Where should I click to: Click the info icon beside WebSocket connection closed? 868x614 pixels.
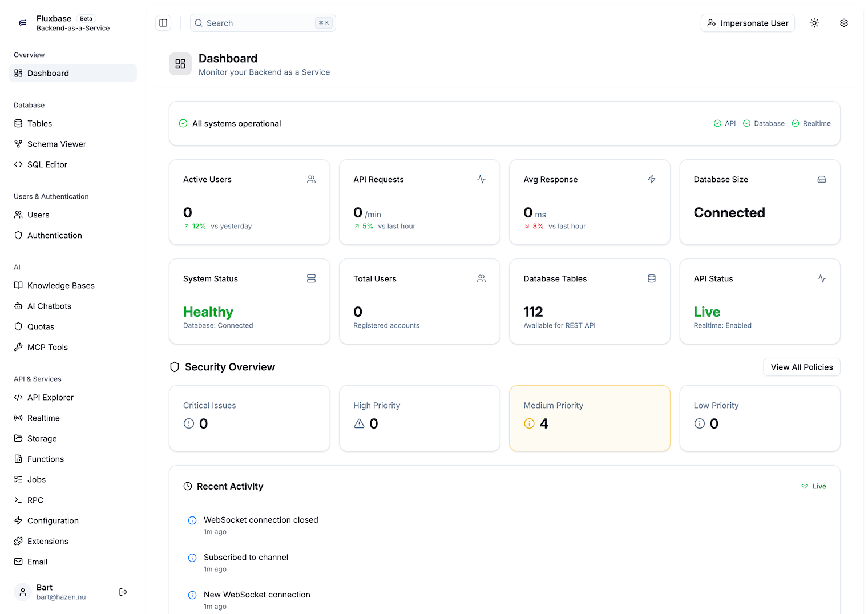pos(192,520)
